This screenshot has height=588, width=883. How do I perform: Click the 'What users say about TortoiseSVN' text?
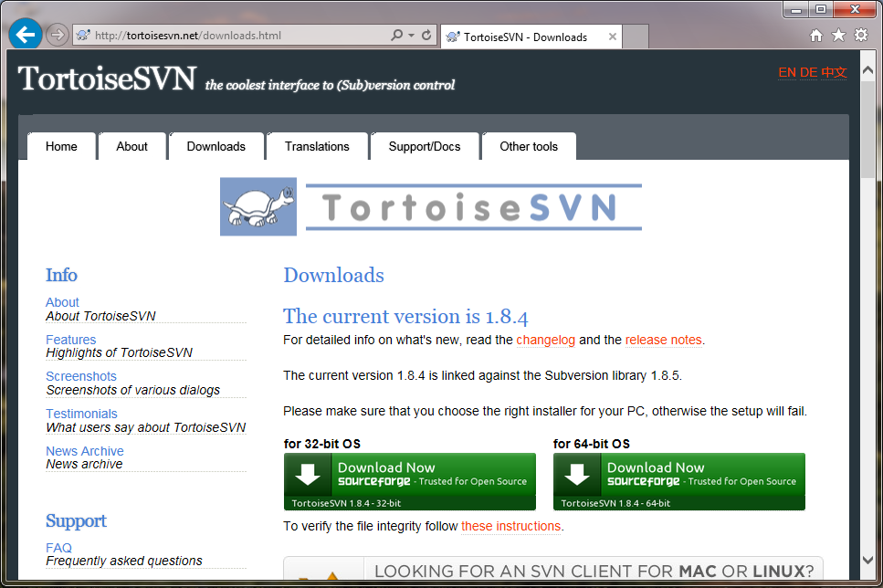[146, 427]
